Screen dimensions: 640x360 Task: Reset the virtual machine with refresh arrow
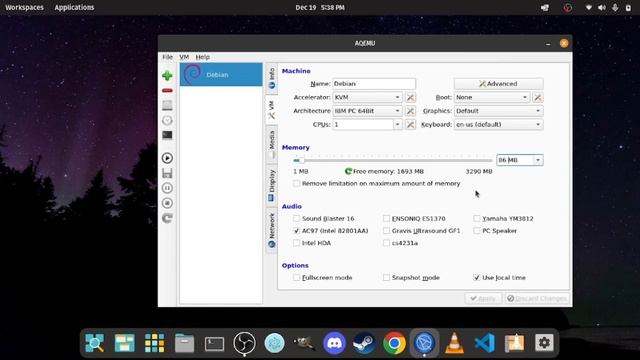(x=167, y=218)
